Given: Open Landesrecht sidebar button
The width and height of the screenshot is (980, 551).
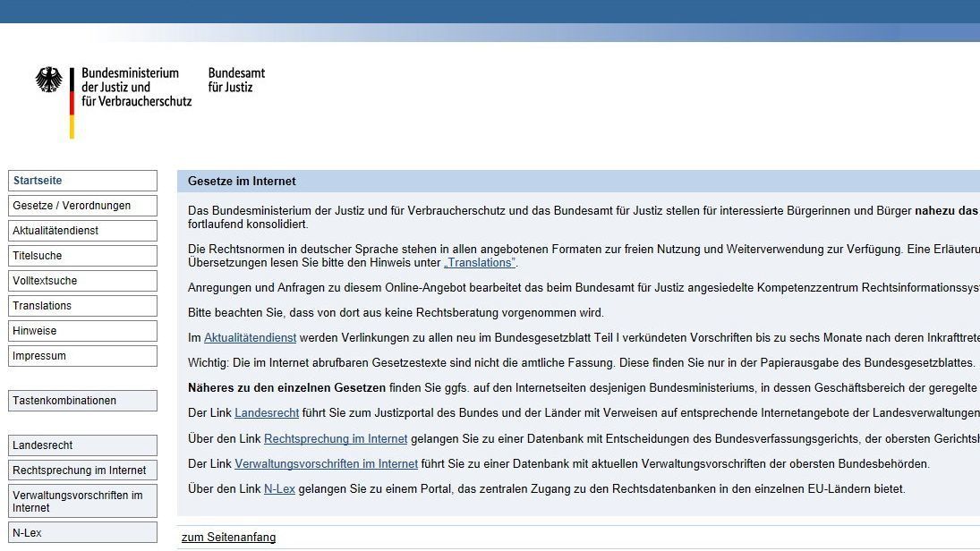Looking at the screenshot, I should (82, 445).
